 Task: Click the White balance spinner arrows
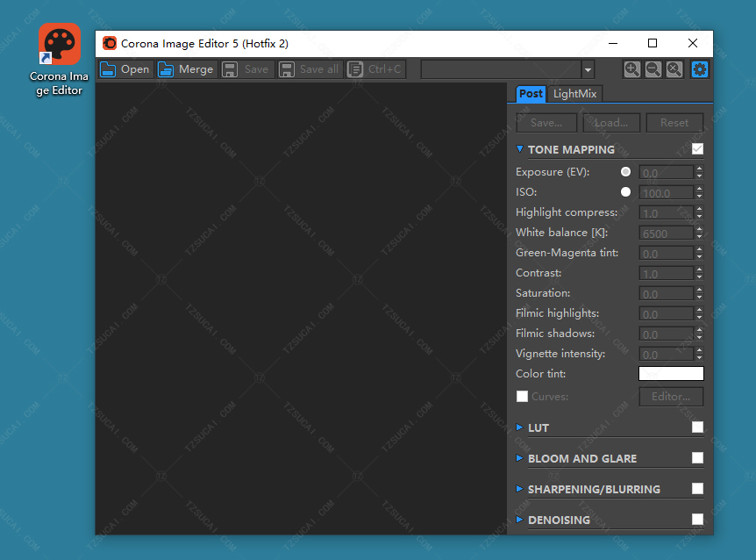(699, 233)
